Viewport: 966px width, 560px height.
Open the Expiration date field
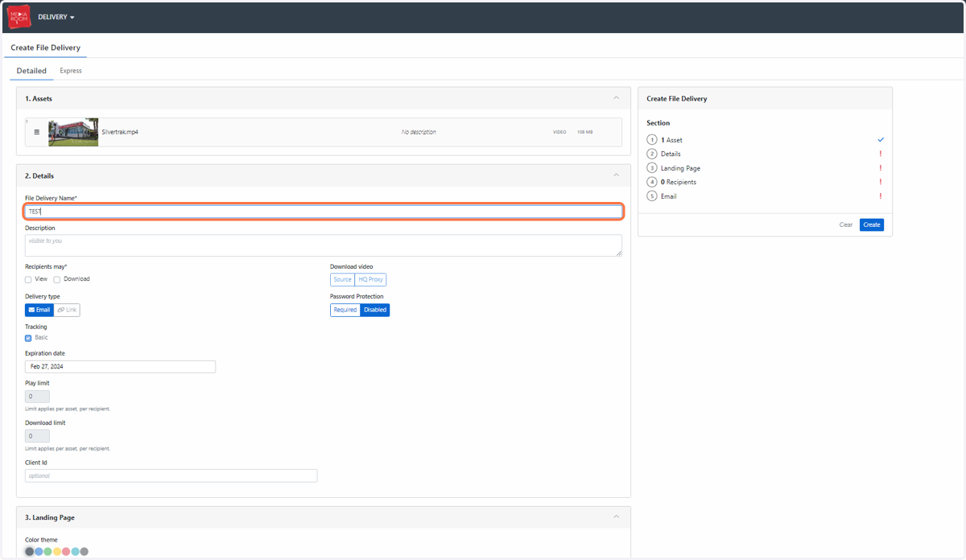[x=120, y=367]
